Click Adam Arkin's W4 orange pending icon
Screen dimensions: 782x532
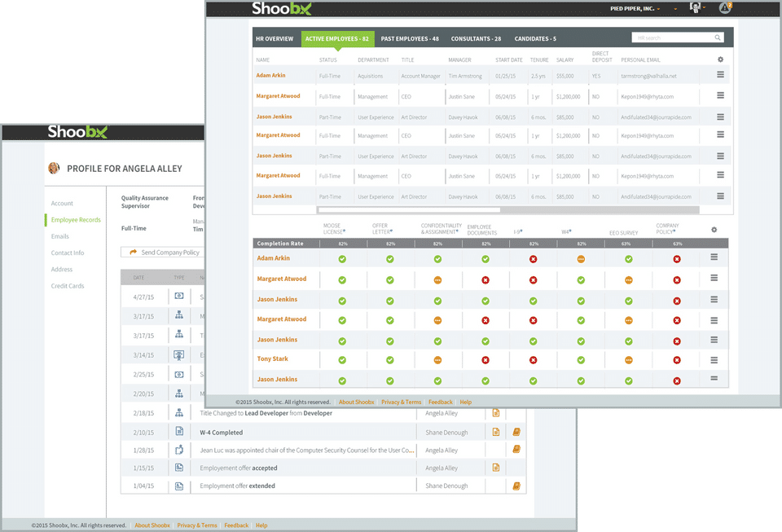coord(581,259)
